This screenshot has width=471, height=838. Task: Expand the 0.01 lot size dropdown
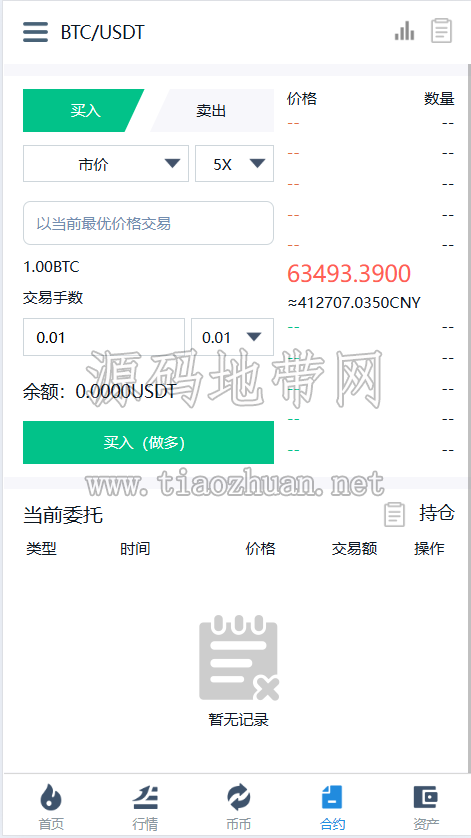point(233,337)
